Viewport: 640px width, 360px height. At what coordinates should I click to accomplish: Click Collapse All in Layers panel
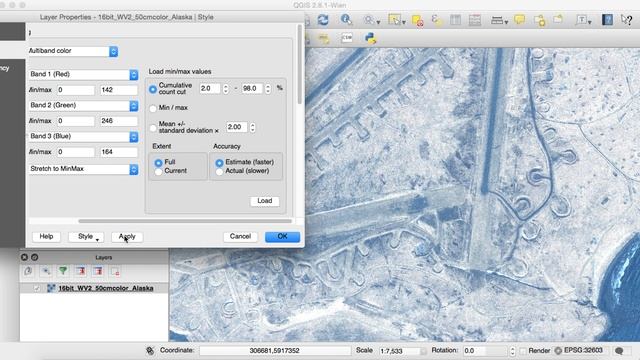[x=98, y=271]
